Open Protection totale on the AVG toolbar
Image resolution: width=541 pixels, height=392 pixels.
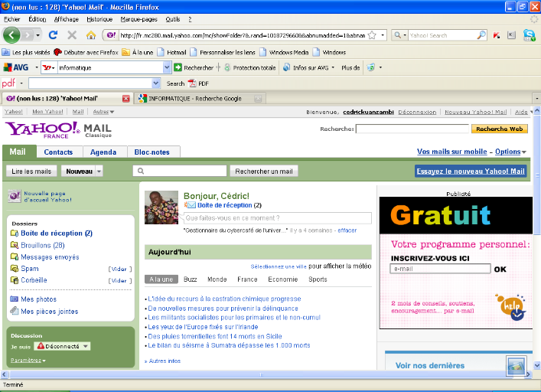(x=250, y=67)
